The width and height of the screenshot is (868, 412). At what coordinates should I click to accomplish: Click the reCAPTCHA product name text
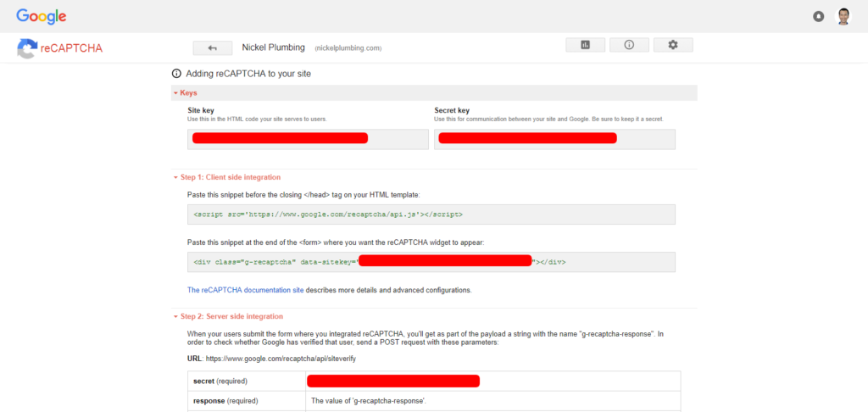coord(71,48)
